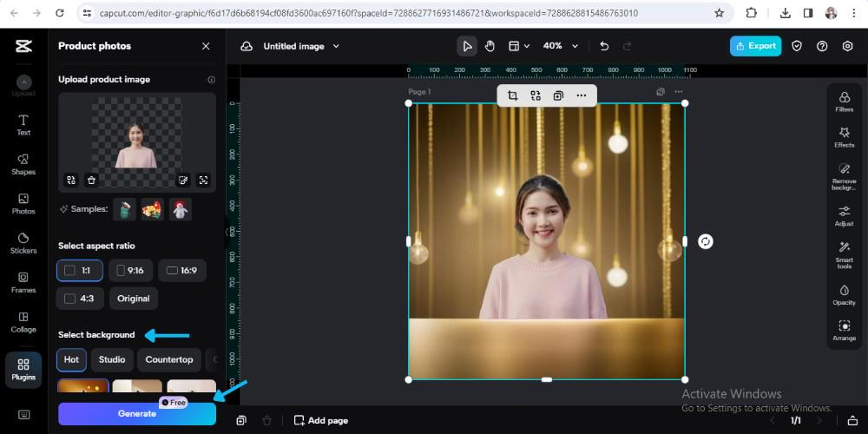Open Remove background tool
This screenshot has height=434, width=868.
[845, 176]
